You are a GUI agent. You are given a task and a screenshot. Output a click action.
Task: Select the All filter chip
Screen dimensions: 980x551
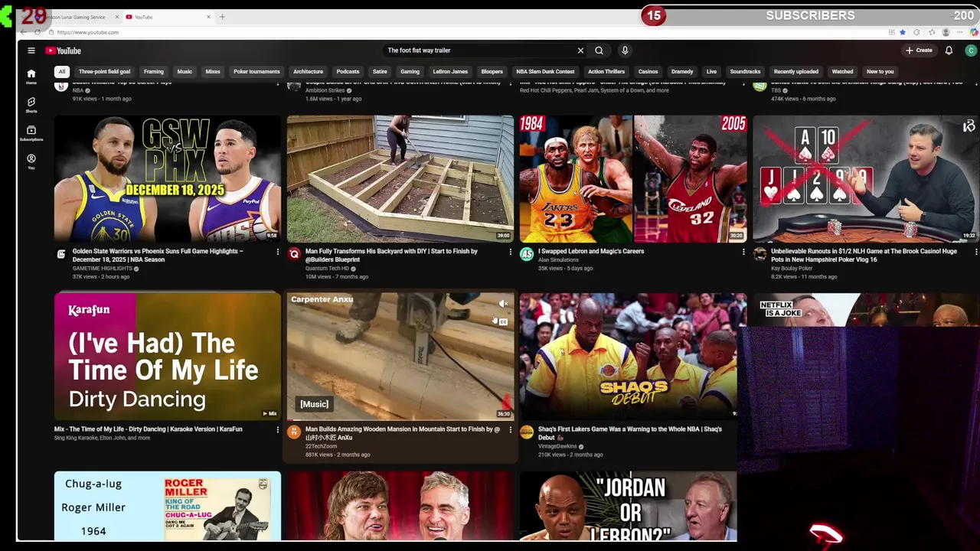(x=62, y=72)
